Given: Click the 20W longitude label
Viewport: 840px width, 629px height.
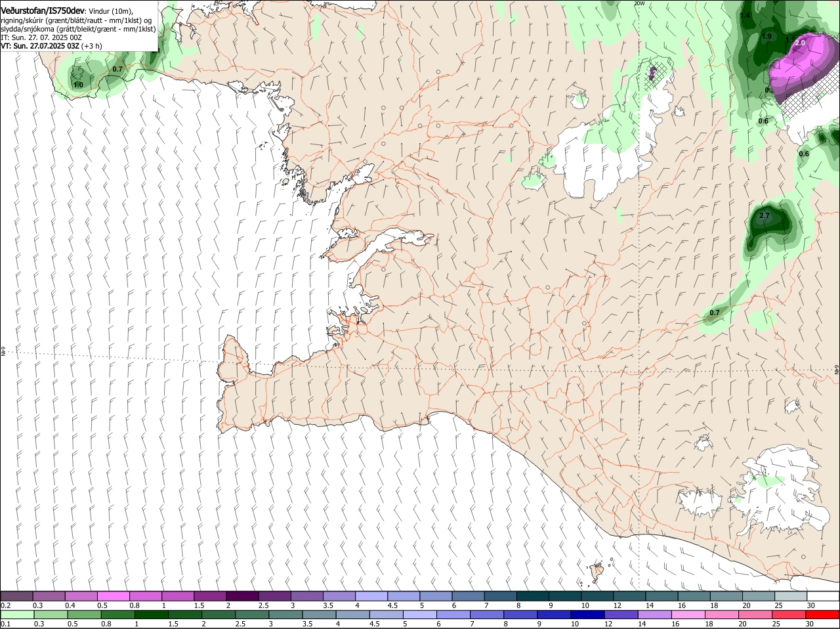Looking at the screenshot, I should 640,3.
